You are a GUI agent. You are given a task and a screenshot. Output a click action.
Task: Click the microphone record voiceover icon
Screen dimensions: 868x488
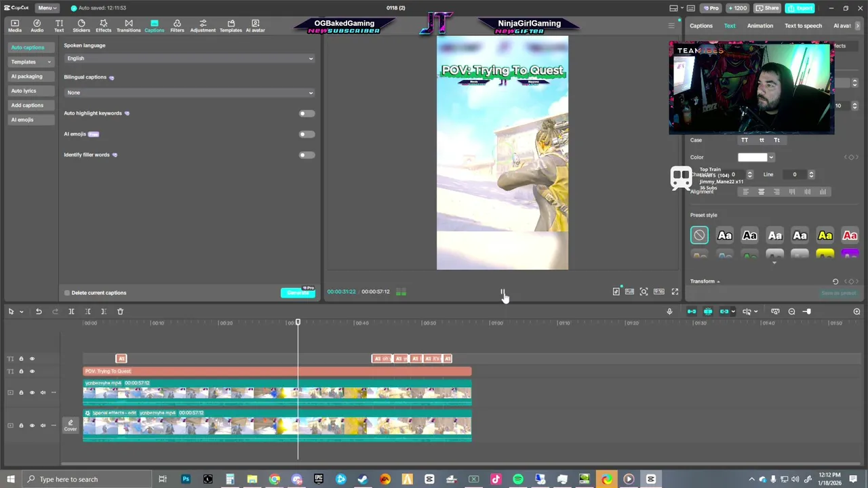669,311
